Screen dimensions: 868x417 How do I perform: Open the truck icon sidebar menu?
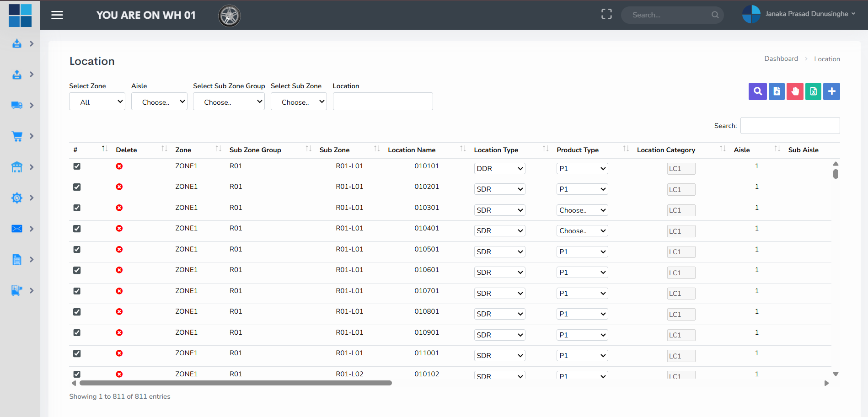17,105
